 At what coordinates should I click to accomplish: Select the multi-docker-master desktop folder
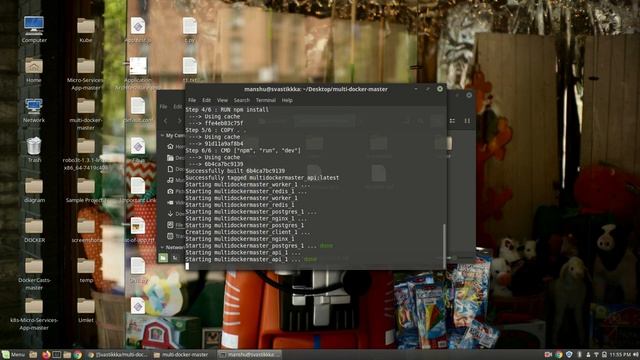pos(86,113)
